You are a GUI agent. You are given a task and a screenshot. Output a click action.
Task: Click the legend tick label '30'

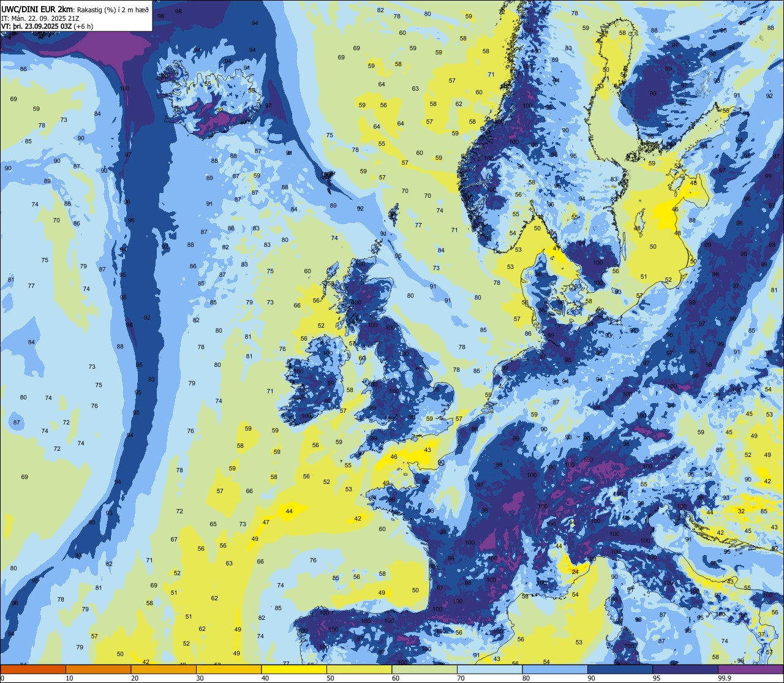click(200, 678)
